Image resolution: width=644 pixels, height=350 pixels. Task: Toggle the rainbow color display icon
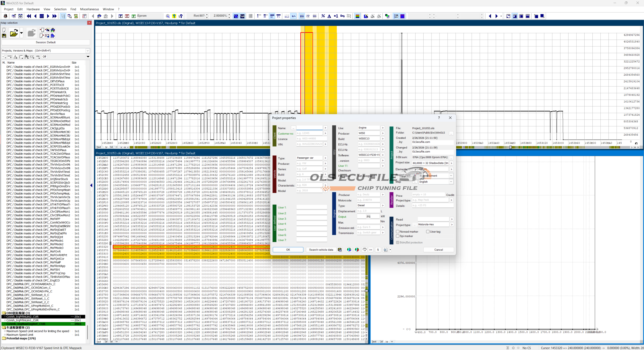357,16
